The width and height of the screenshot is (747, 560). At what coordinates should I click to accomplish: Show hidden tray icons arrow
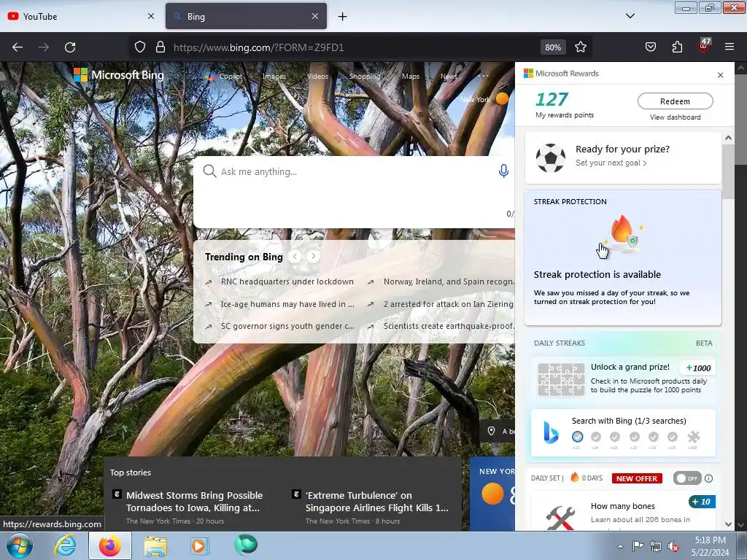620,547
